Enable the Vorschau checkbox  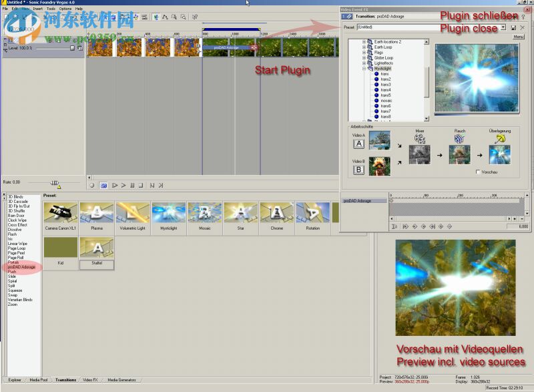coord(478,172)
